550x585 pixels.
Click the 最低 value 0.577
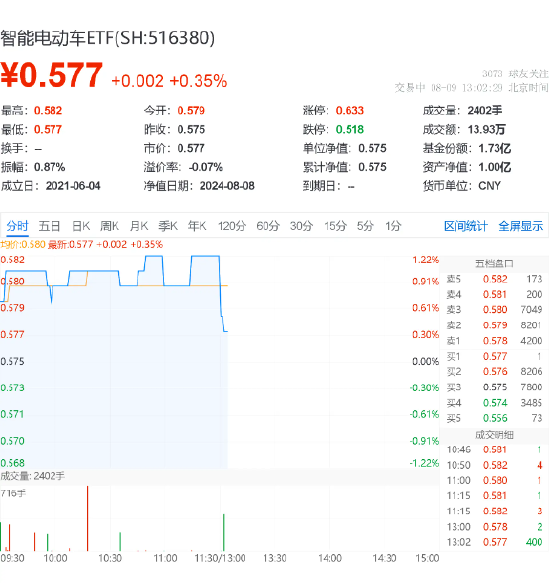click(x=48, y=130)
